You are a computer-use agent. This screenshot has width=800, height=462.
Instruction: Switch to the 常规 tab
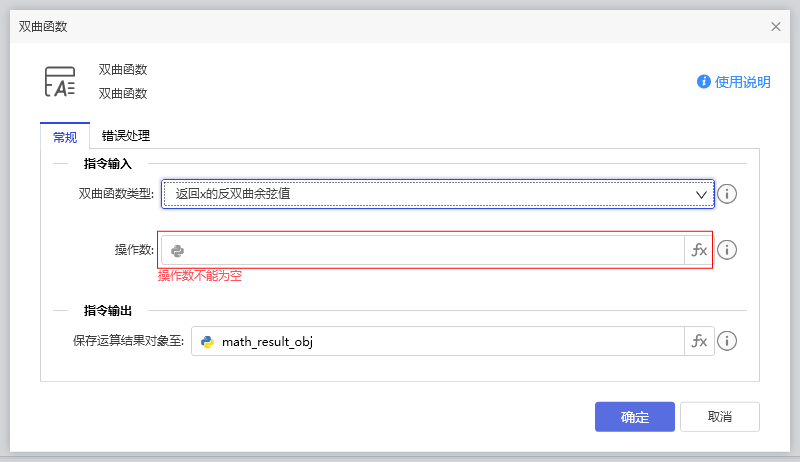[64, 137]
